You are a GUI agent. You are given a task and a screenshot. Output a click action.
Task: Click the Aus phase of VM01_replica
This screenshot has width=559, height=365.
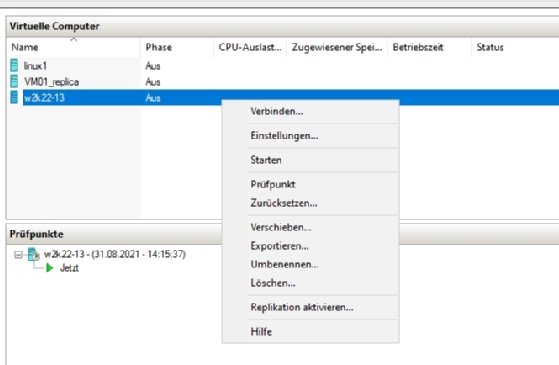[x=153, y=82]
